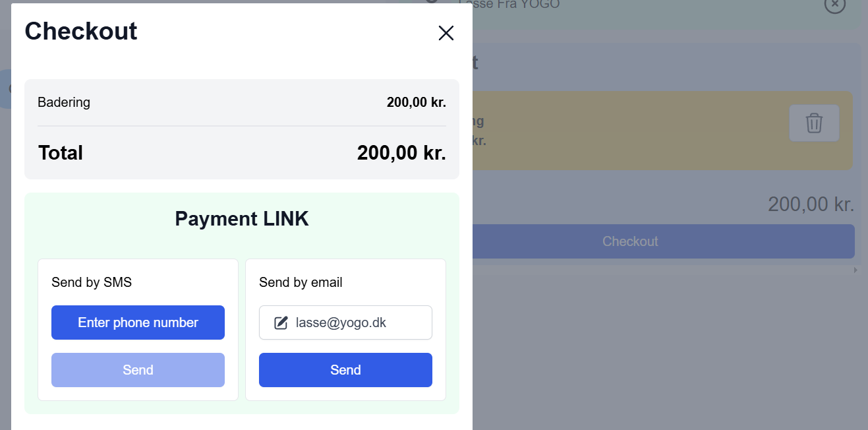Click the bold Total amount in the dialog
The image size is (868, 430).
(x=401, y=153)
